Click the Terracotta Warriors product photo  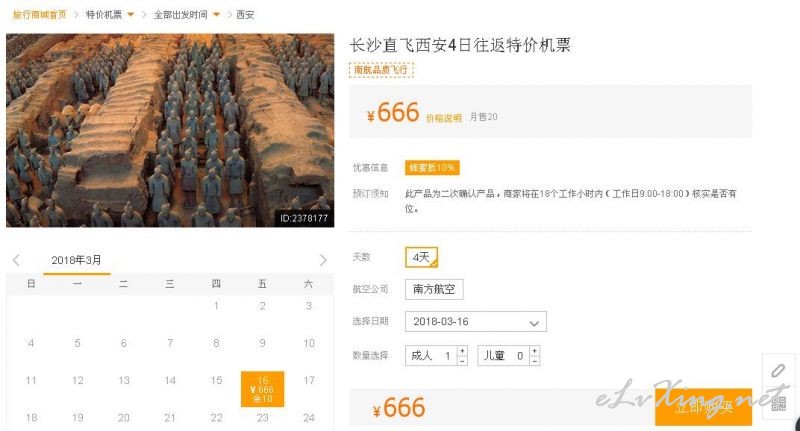pos(170,130)
